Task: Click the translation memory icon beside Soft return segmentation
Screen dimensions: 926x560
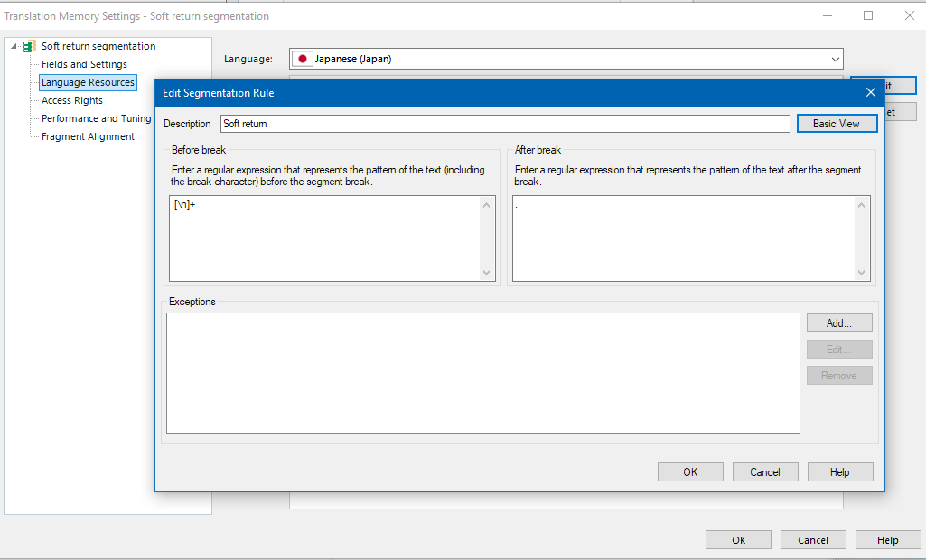Action: pyautogui.click(x=29, y=46)
